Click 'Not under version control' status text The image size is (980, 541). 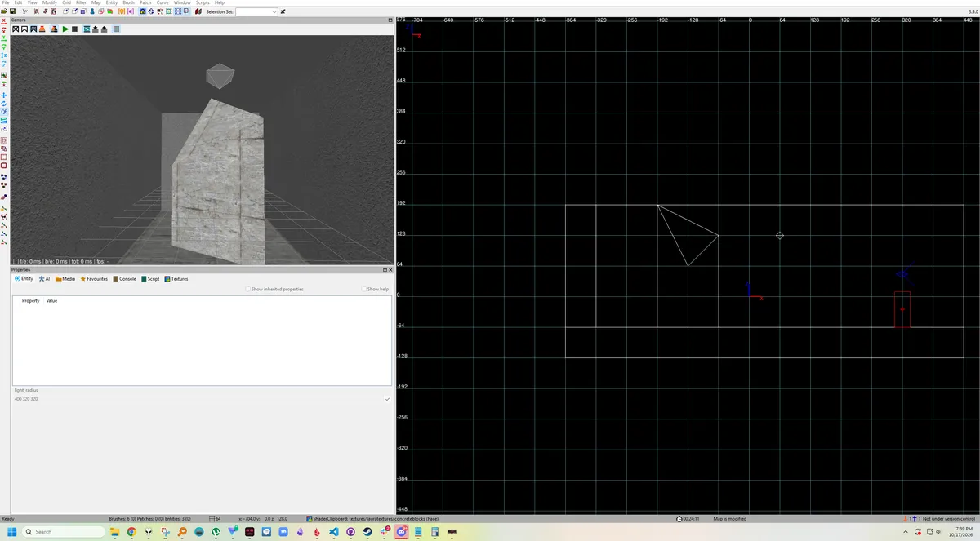pyautogui.click(x=949, y=519)
